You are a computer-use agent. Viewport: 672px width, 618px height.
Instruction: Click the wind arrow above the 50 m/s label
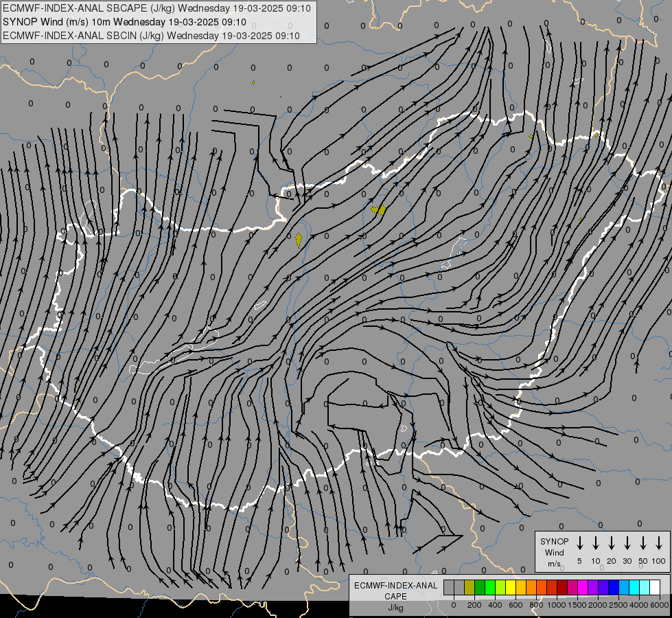[x=643, y=543]
